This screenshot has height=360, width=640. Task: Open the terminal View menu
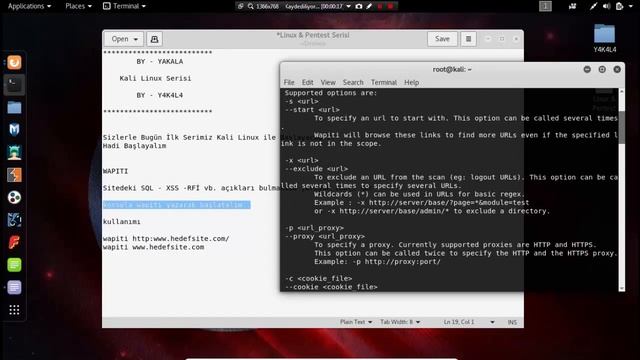pos(328,82)
